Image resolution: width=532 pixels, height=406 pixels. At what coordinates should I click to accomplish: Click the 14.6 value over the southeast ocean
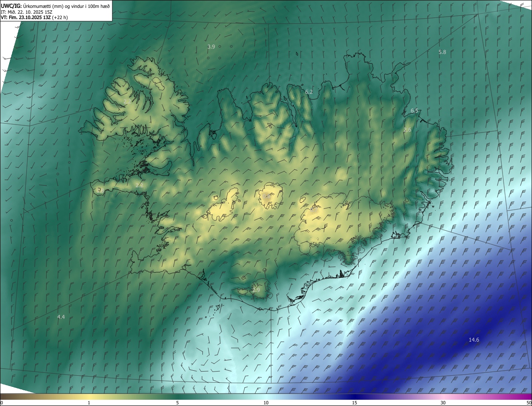(474, 340)
